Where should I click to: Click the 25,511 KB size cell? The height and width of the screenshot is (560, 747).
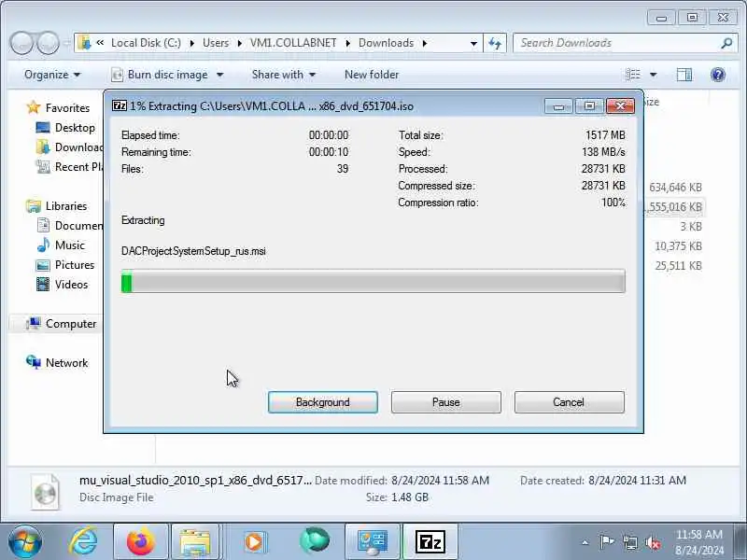678,266
